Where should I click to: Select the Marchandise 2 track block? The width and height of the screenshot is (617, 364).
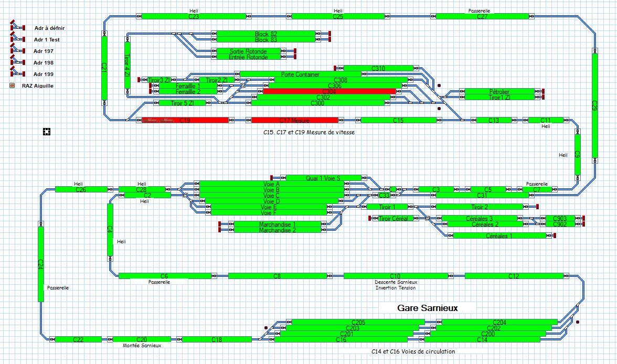[x=277, y=230]
